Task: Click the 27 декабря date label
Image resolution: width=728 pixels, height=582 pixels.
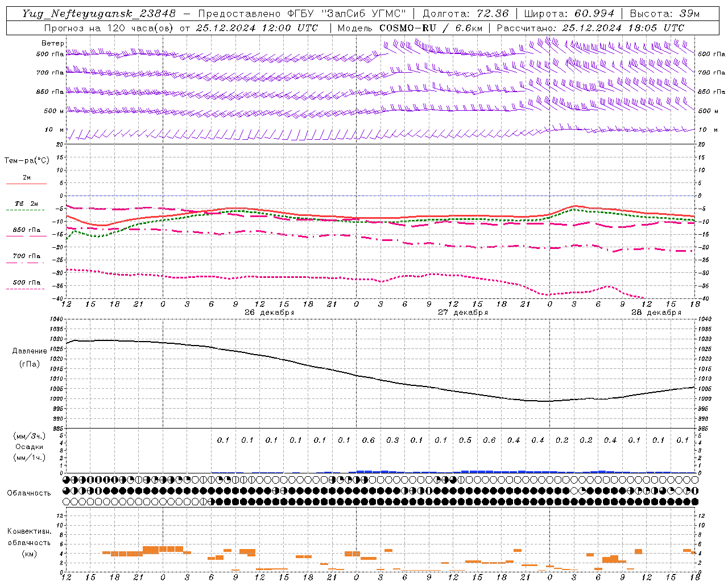Action: (x=463, y=313)
